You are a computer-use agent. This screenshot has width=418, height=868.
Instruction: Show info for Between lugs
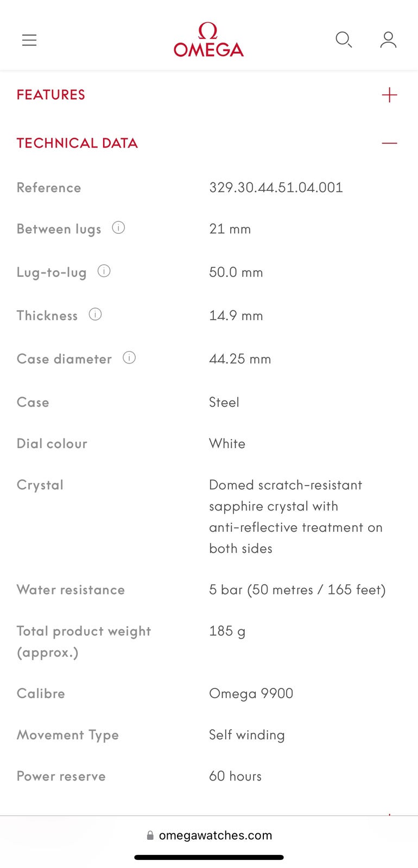click(118, 228)
